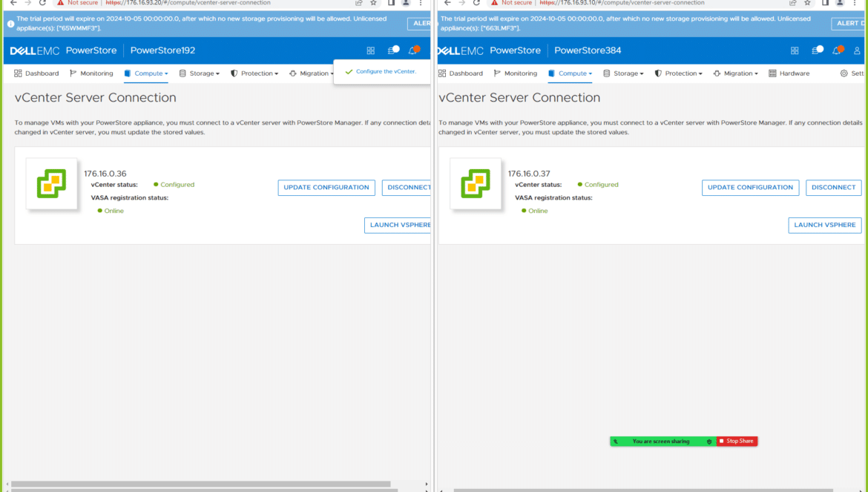This screenshot has width=868, height=492.
Task: Click the PowerStore384 browser address bar URL
Action: click(x=622, y=3)
